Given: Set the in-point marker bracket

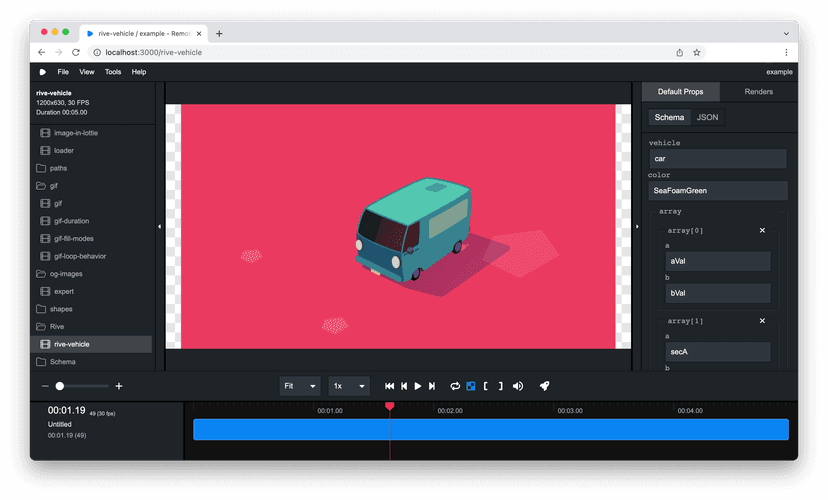Looking at the screenshot, I should pos(485,386).
